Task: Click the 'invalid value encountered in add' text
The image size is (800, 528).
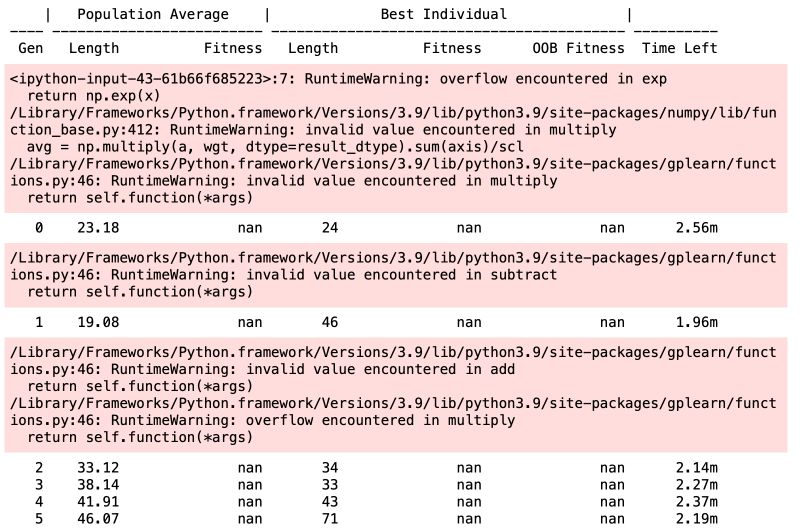Action: point(381,369)
